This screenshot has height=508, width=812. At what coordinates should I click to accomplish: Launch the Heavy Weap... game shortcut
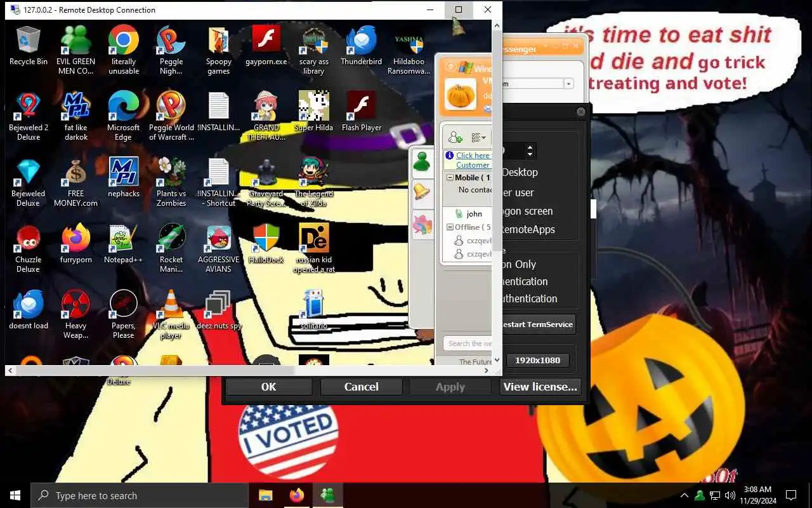(x=75, y=314)
